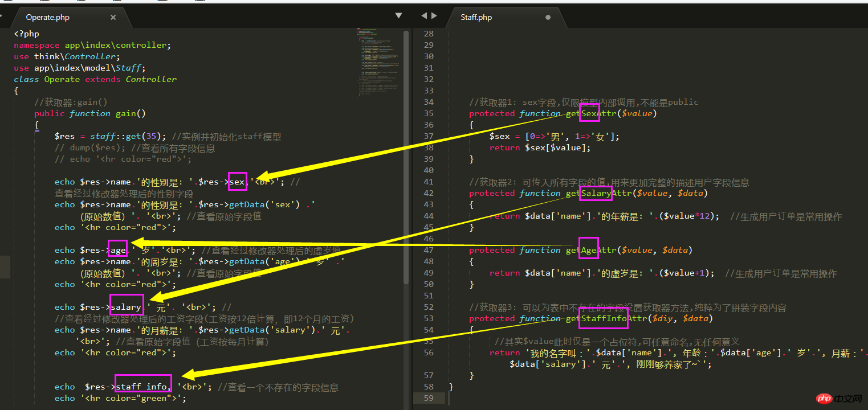Click the 'class Operate extends Controller' line
Viewport: 868px width, 410px height.
95,79
